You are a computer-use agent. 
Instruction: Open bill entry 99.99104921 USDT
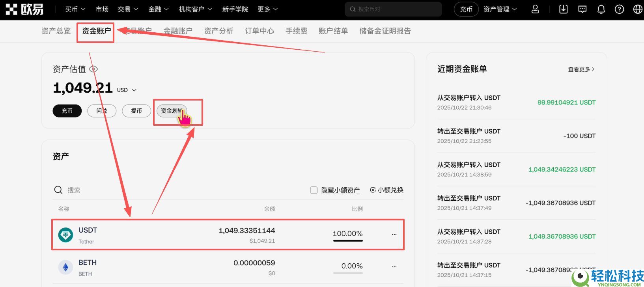click(516, 102)
